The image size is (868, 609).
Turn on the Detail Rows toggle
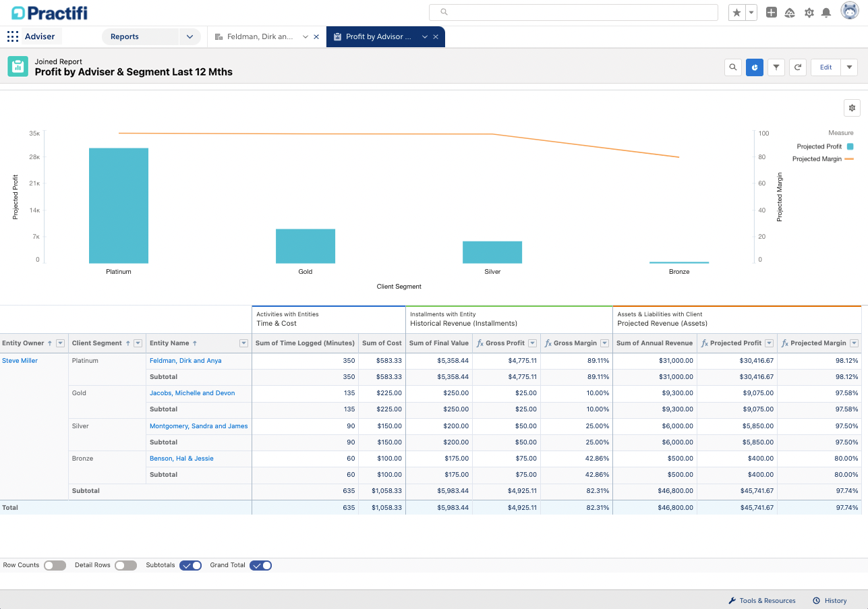[x=125, y=565]
